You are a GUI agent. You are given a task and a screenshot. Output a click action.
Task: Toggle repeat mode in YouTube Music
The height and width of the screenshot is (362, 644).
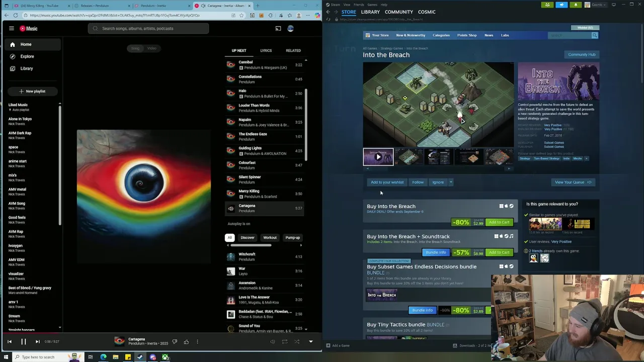click(x=284, y=341)
